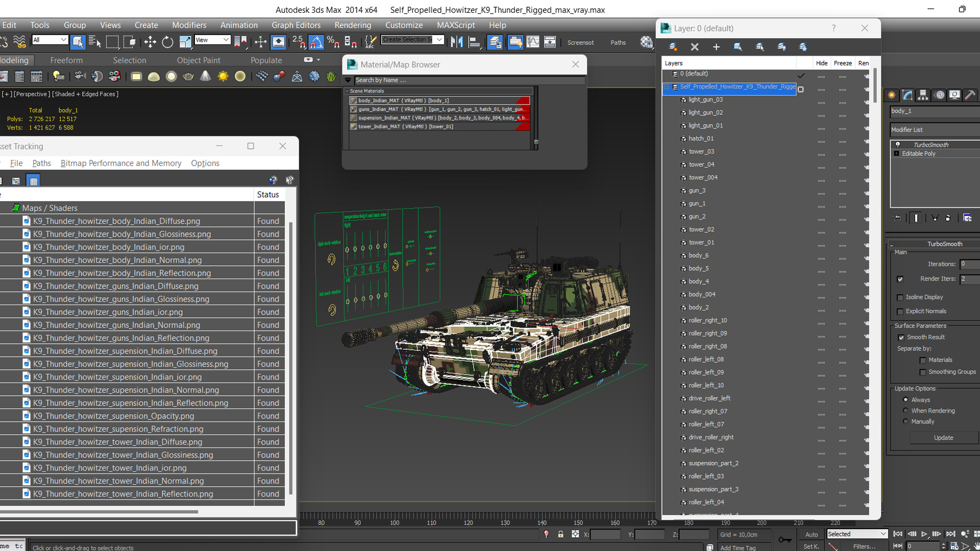
Task: Open the reference coordinate View dropdown
Action: 212,40
